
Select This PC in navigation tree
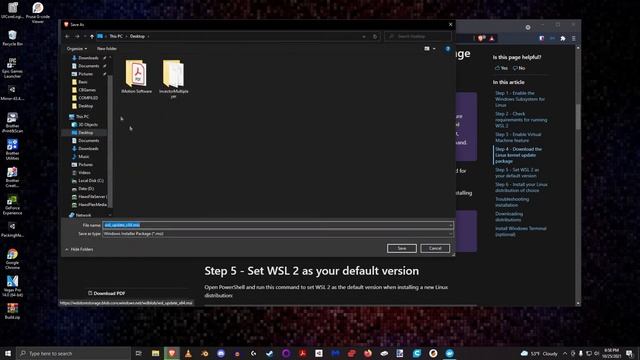click(x=82, y=117)
